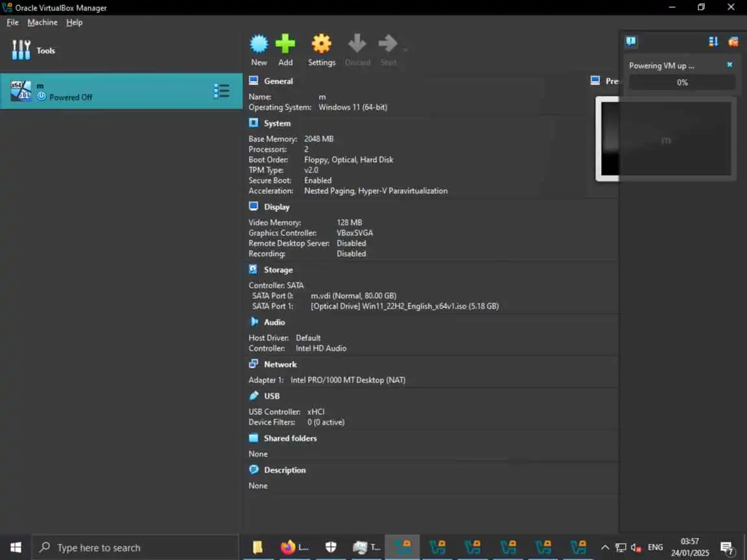
Task: Click 'm.vdi (Normal, 80.00 GB)' disk entry
Action: coord(353,296)
